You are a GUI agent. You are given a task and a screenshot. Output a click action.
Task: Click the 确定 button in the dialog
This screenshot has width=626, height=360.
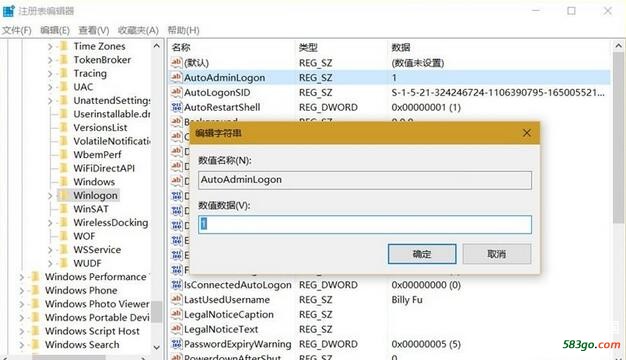[x=422, y=254]
